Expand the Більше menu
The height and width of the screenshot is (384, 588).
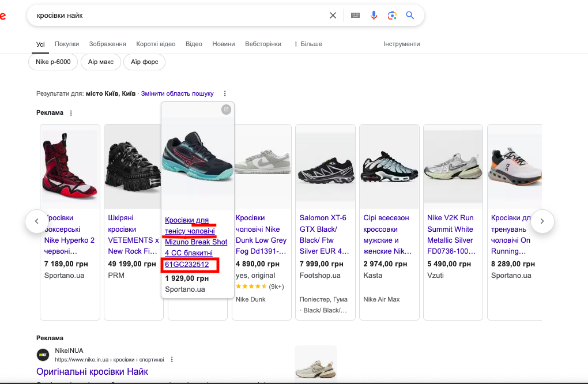[x=308, y=44]
